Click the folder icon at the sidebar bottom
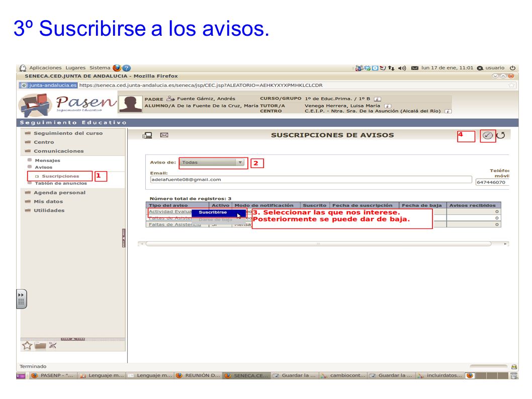 [x=40, y=346]
